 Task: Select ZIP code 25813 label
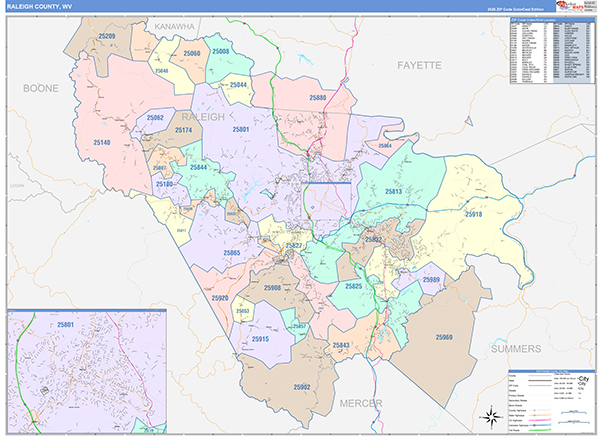pyautogui.click(x=393, y=191)
